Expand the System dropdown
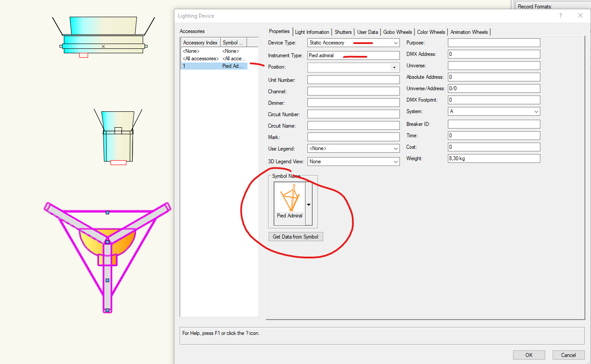This screenshot has height=364, width=591. pos(536,111)
